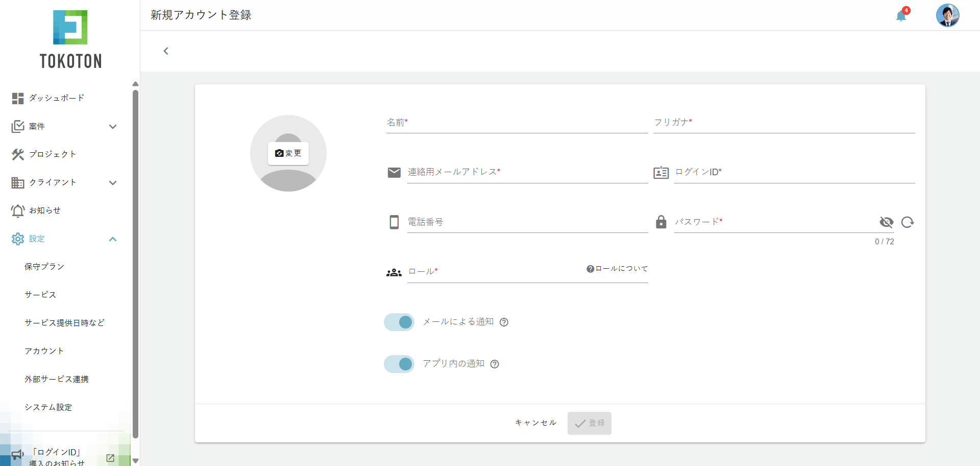
Task: Open the notification bell with badge
Action: tap(901, 15)
